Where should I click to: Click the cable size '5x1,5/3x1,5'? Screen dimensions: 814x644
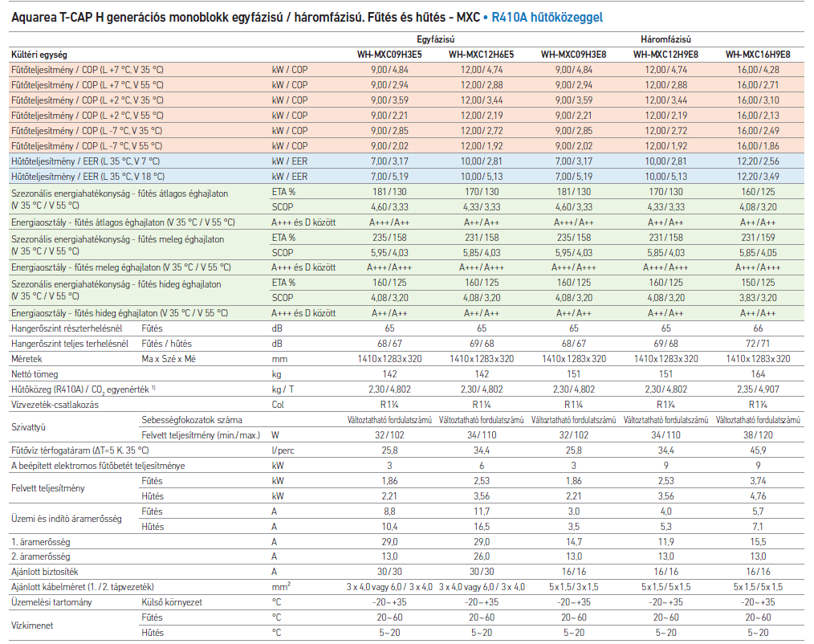[574, 587]
